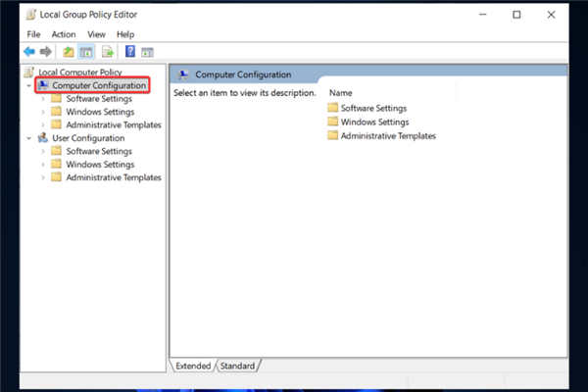Click the Computer Configuration icon in tree
This screenshot has width=588, height=392.
click(43, 85)
